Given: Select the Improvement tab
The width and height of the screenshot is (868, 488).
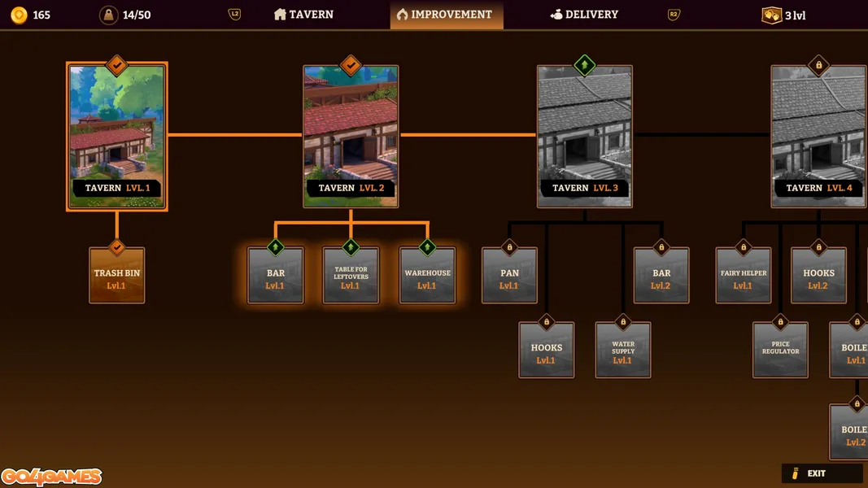Looking at the screenshot, I should pos(446,15).
